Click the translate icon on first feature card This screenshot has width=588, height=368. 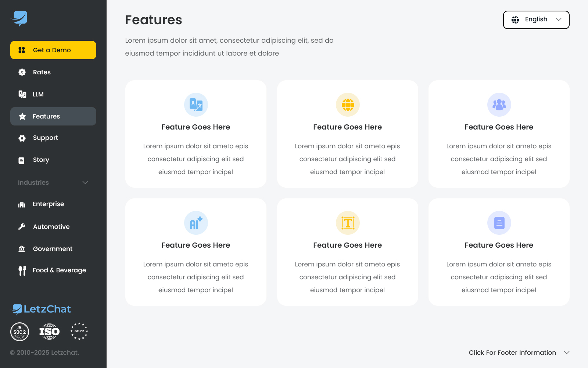[196, 105]
